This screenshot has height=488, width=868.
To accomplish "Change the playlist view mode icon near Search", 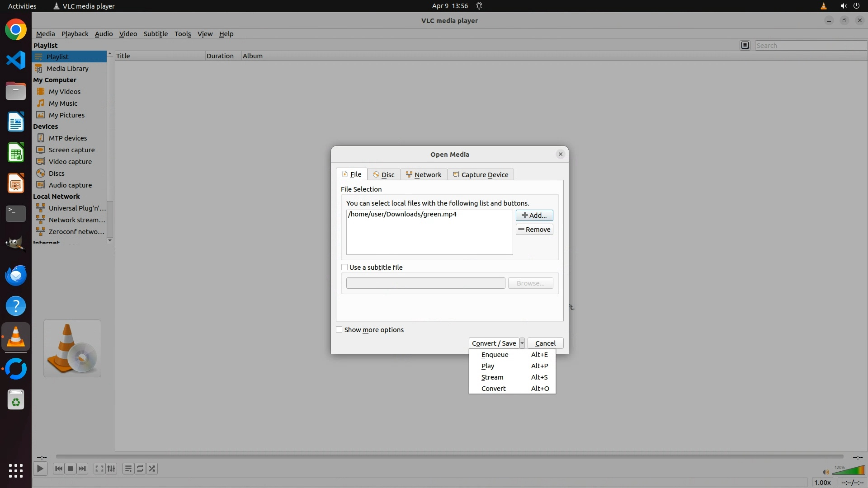I will point(745,45).
